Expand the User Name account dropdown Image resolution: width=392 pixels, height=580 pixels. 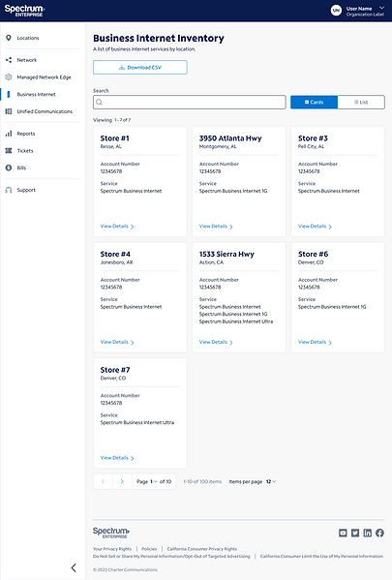pos(381,8)
